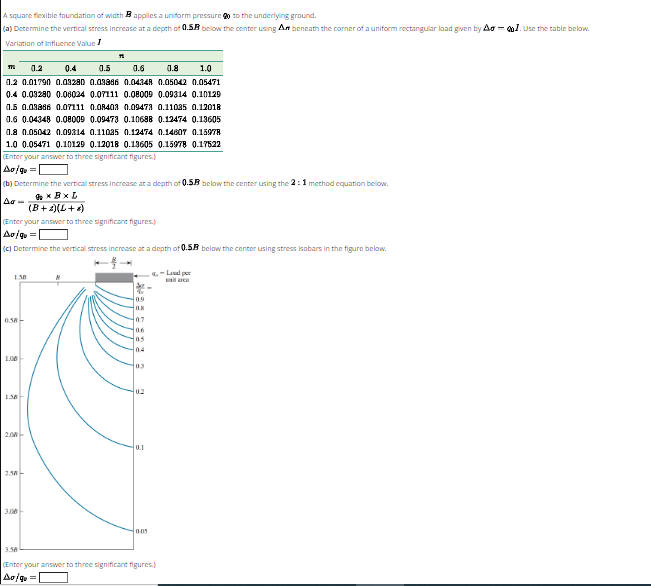The image size is (651, 586).
Task: Click the 'm' row header label in table
Action: pyautogui.click(x=12, y=67)
